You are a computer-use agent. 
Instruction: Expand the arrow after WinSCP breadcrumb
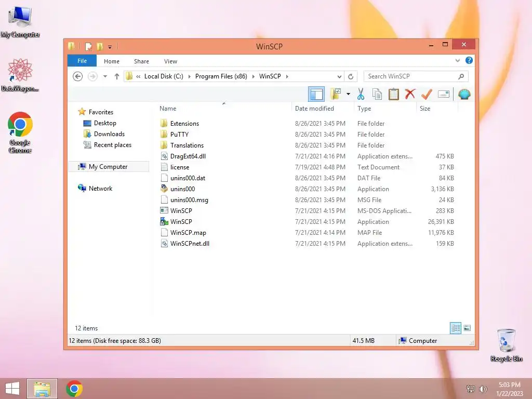(287, 76)
